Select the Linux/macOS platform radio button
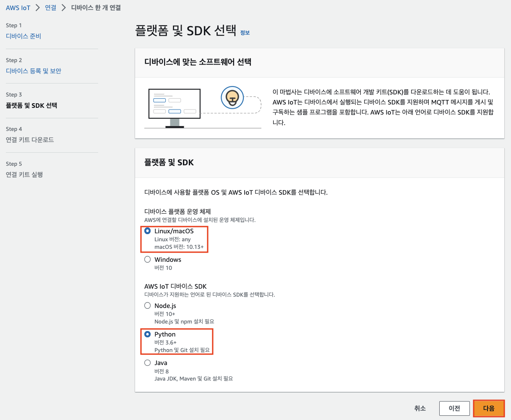This screenshot has height=420, width=511. [x=147, y=231]
